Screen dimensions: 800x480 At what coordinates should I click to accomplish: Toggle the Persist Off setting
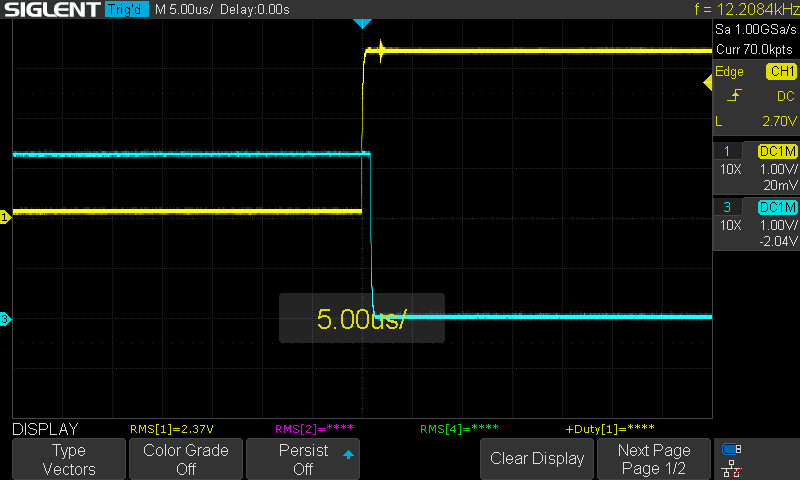click(303, 459)
